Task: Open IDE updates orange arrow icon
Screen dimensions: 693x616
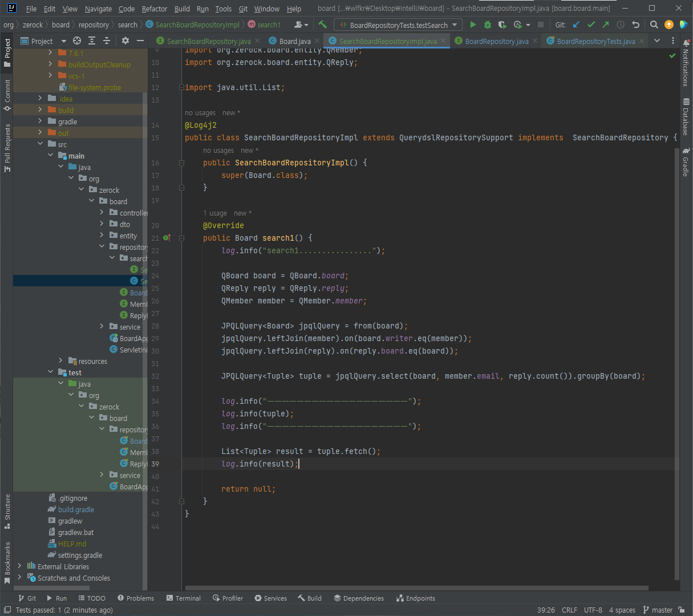Action: 669,25
